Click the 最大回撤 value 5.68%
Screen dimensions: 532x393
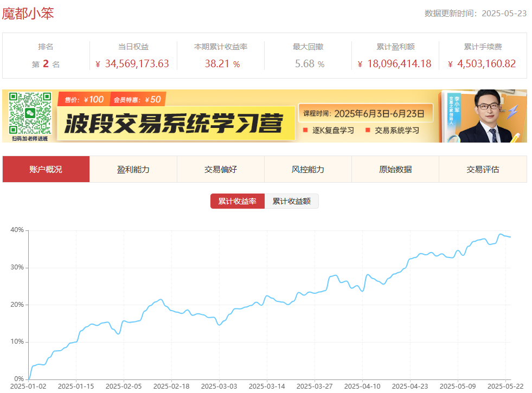pos(310,64)
